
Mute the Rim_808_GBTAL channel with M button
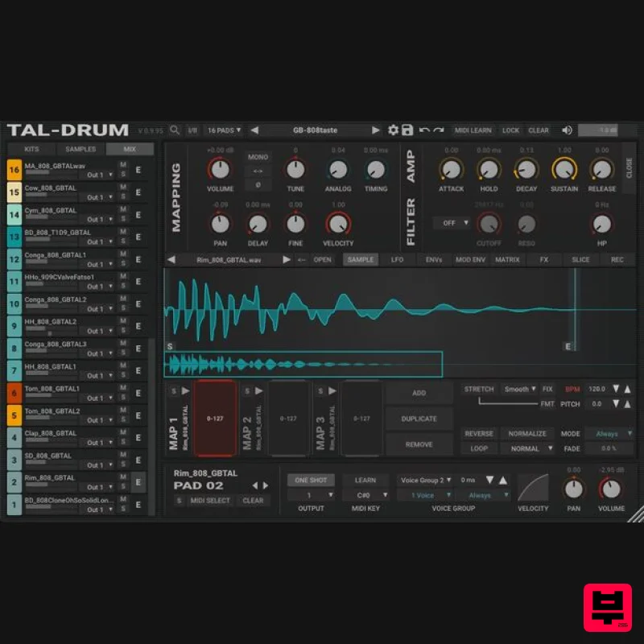(x=122, y=477)
